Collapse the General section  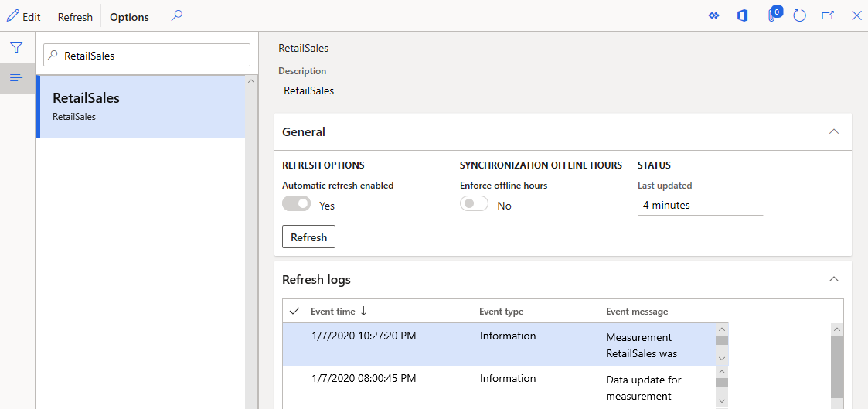click(834, 132)
